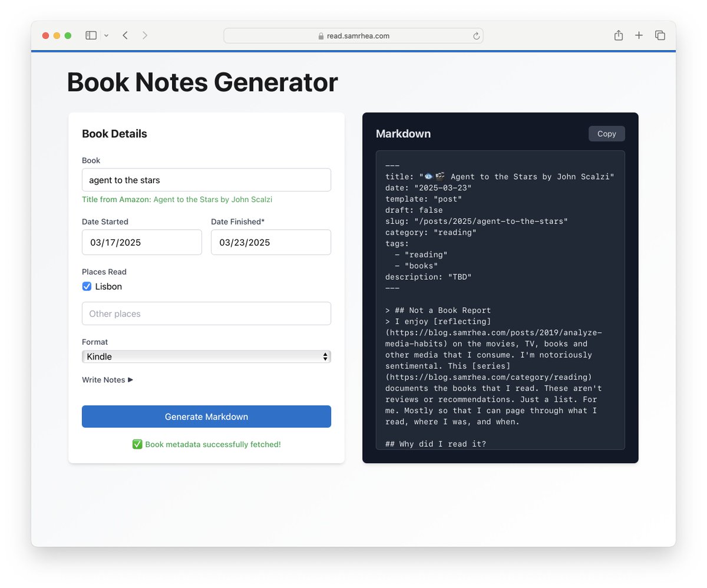Screen dimensions: 707x588
Task: Click the 'draft: false' line
Action: 414,210
